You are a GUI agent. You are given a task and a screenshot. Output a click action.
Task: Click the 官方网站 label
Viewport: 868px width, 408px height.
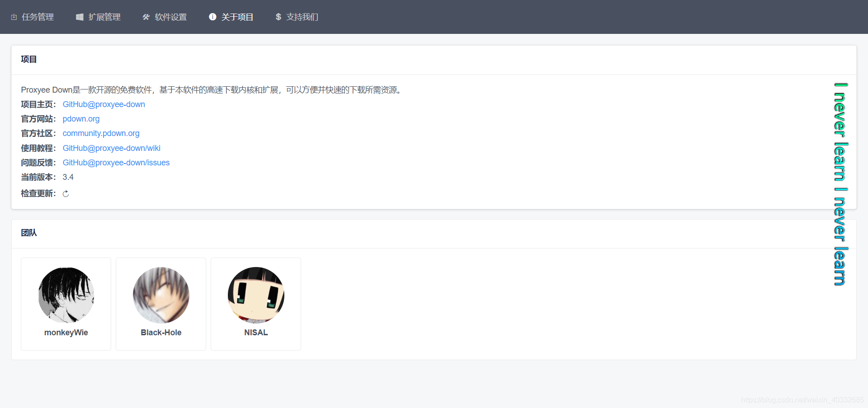[38, 119]
